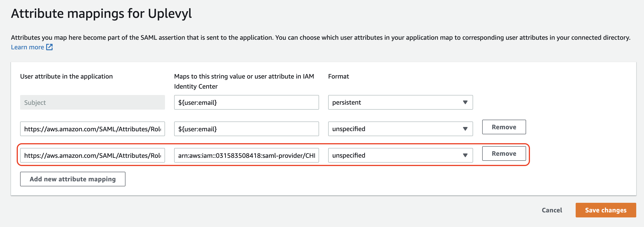
Task: Cancel the attribute mapping edits
Action: pyautogui.click(x=552, y=210)
